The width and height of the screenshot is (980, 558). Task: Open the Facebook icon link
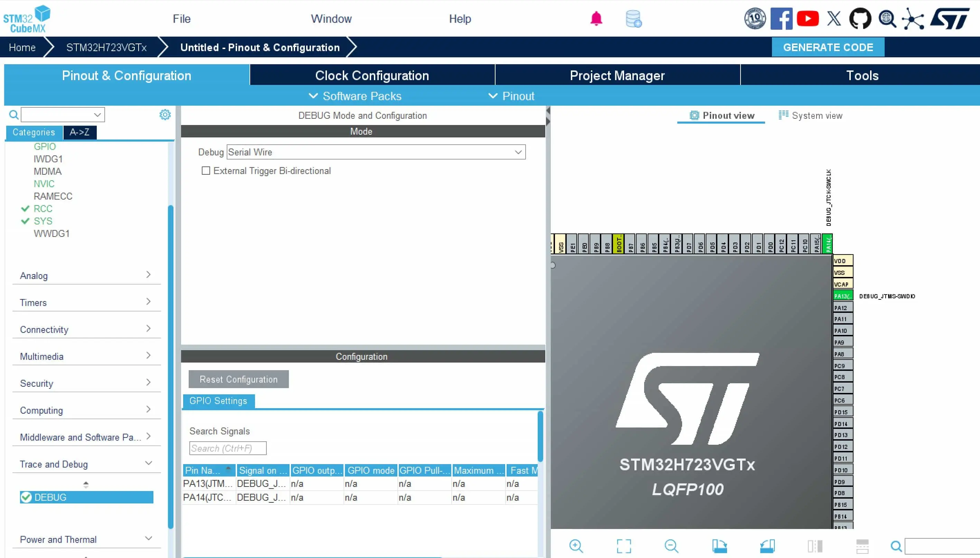pyautogui.click(x=781, y=18)
